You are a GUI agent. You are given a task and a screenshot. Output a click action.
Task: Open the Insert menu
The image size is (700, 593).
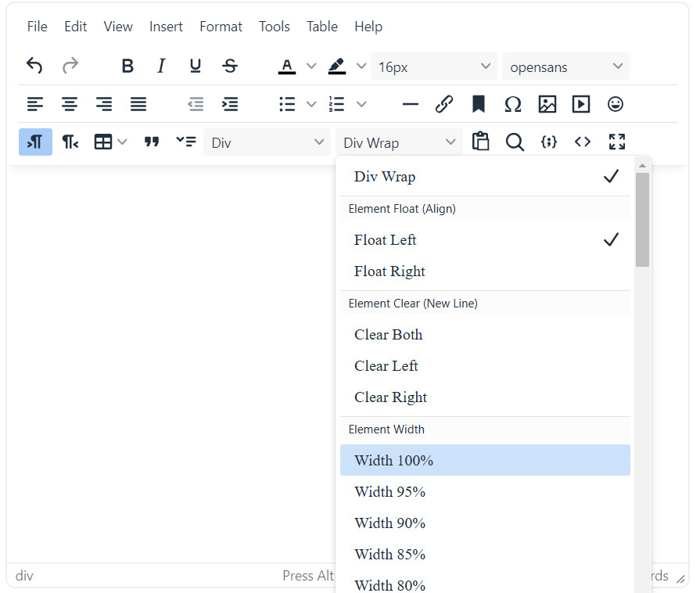click(166, 27)
